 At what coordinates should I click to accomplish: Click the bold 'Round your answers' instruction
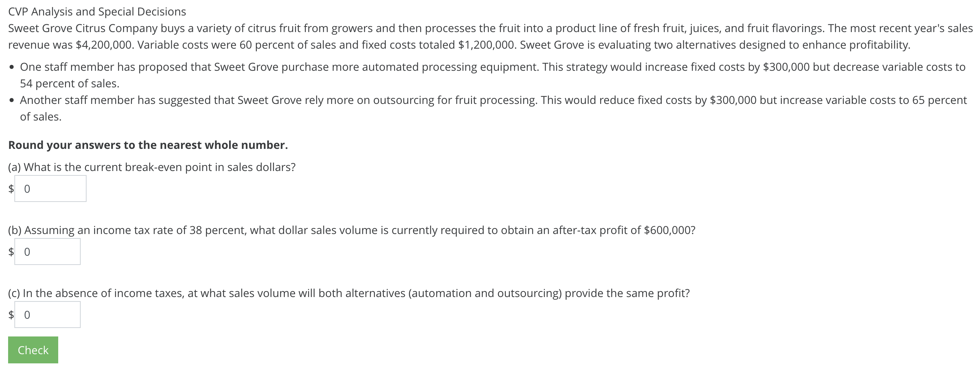148,145
